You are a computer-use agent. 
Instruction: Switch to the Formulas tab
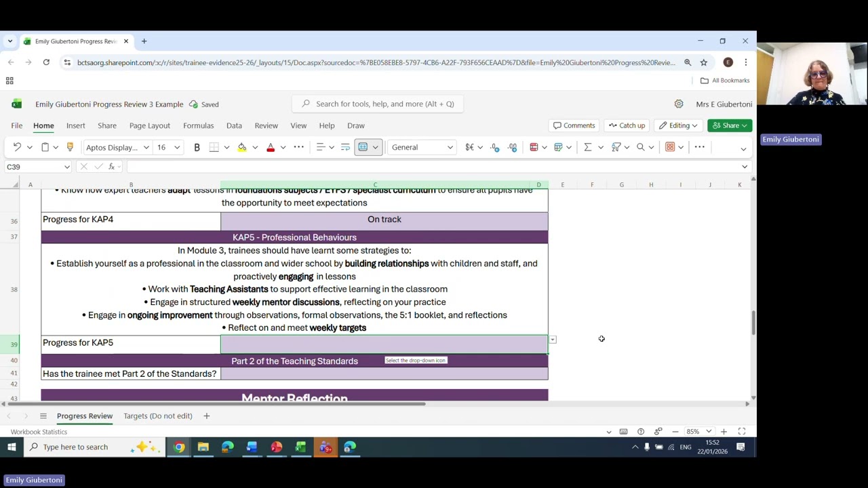198,125
